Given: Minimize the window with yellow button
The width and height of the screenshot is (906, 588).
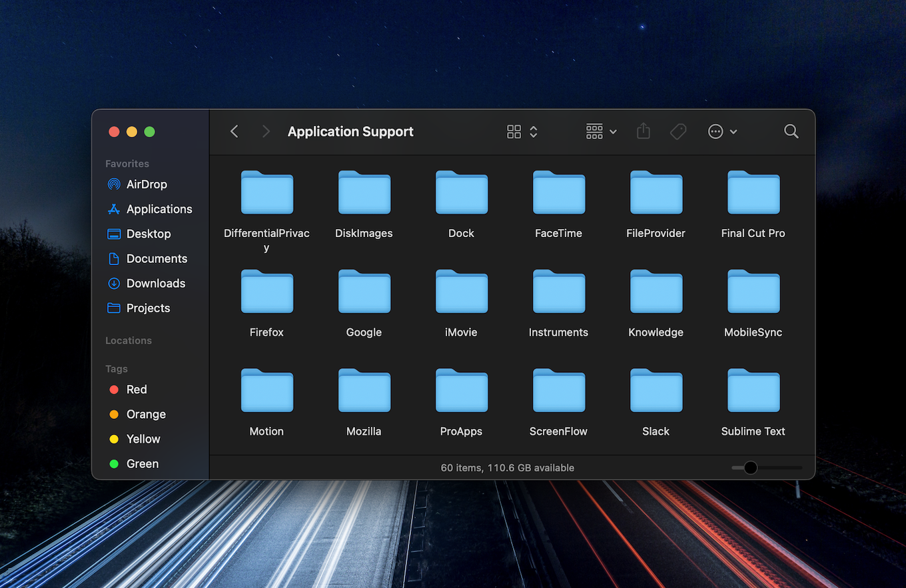Looking at the screenshot, I should [x=132, y=132].
